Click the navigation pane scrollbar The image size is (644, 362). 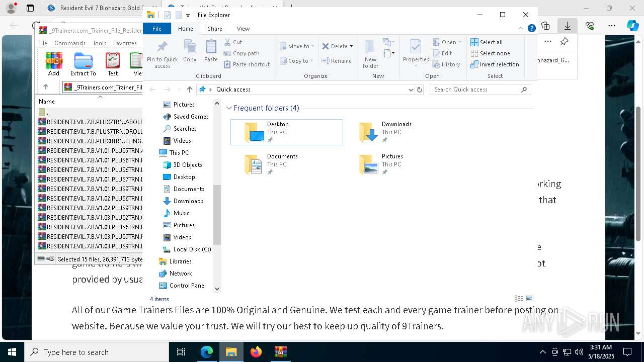[x=217, y=215]
